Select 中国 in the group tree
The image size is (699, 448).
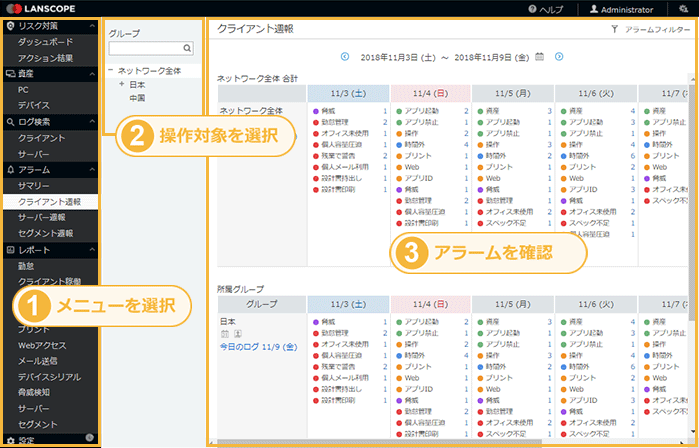click(137, 98)
